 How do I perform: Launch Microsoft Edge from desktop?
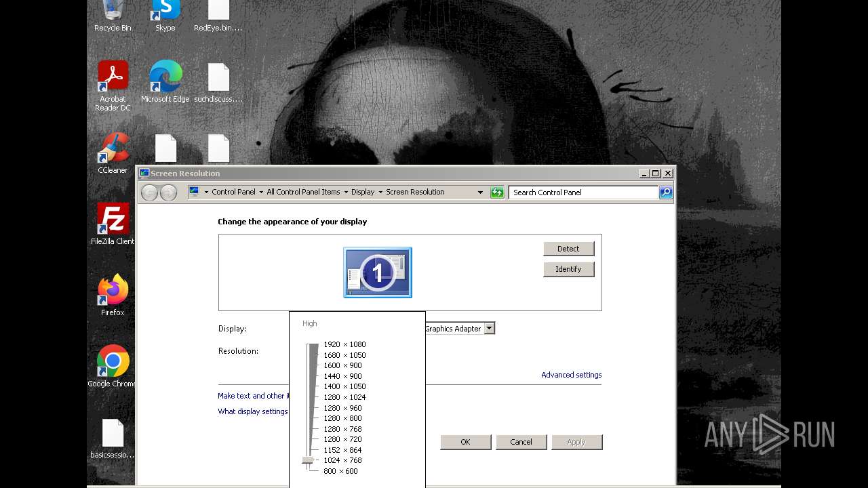pyautogui.click(x=165, y=81)
